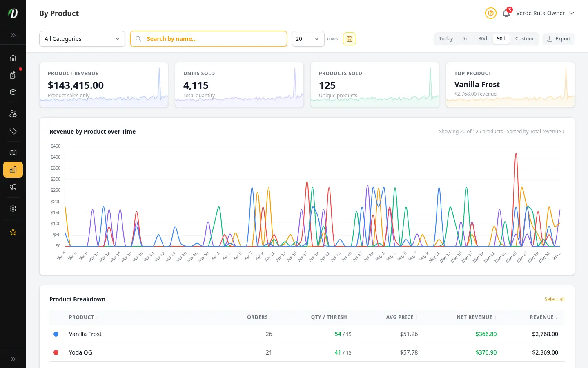Open the products box icon in sidebar
The image size is (588, 368).
pos(13,92)
